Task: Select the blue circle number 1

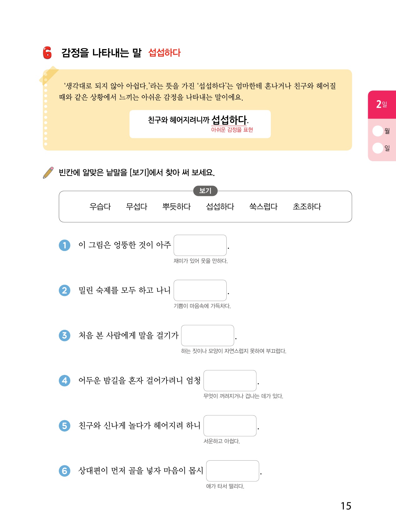Action: tap(64, 245)
